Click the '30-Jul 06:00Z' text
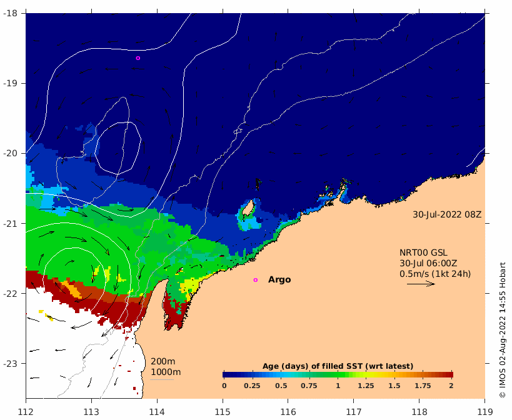The width and height of the screenshot is (512, 420). 428,263
